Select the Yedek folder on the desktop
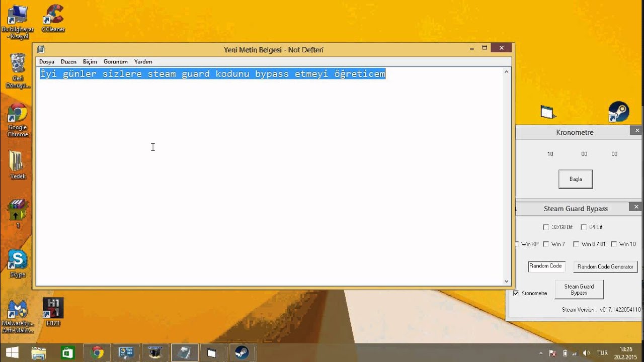 18,165
